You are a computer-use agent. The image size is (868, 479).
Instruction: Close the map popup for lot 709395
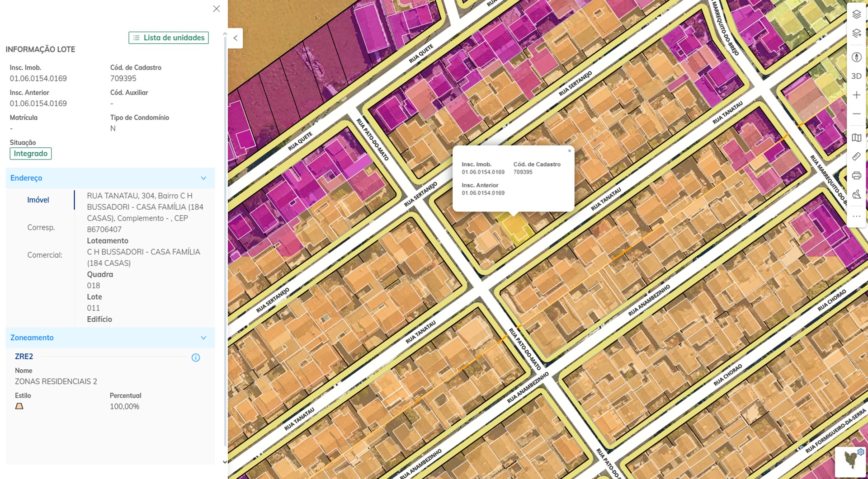[x=570, y=151]
